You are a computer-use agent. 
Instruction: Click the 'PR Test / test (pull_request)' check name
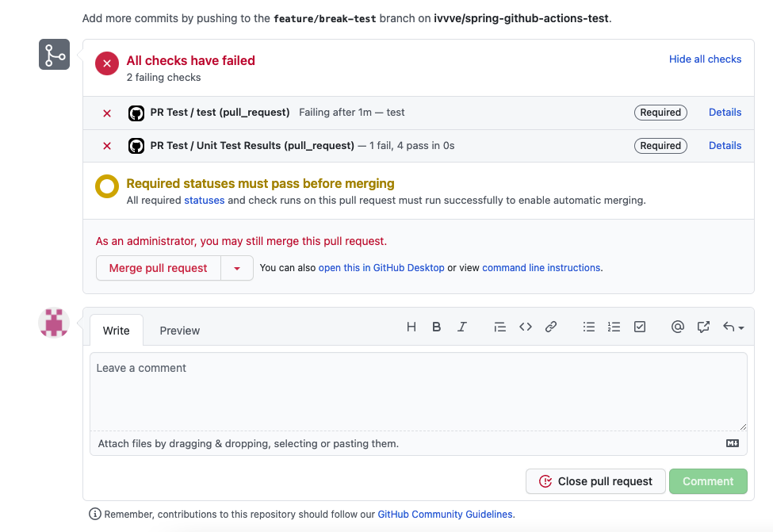(x=220, y=113)
